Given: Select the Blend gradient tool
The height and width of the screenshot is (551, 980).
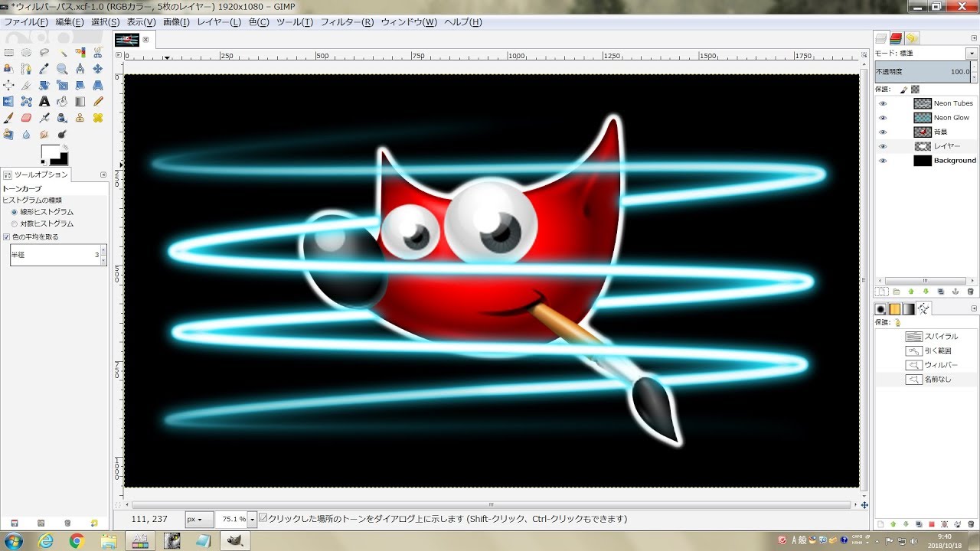Looking at the screenshot, I should pos(80,101).
